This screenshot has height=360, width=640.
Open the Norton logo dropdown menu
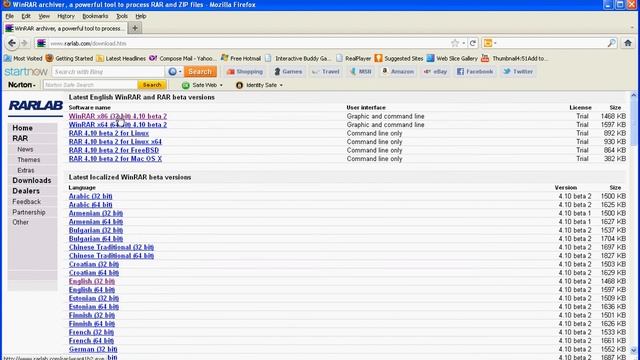click(22, 85)
